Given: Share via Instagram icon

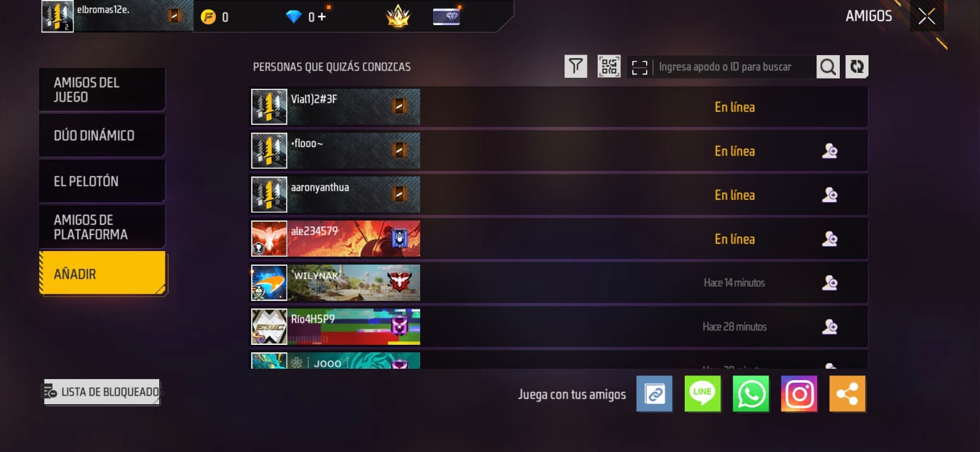Looking at the screenshot, I should click(x=799, y=394).
